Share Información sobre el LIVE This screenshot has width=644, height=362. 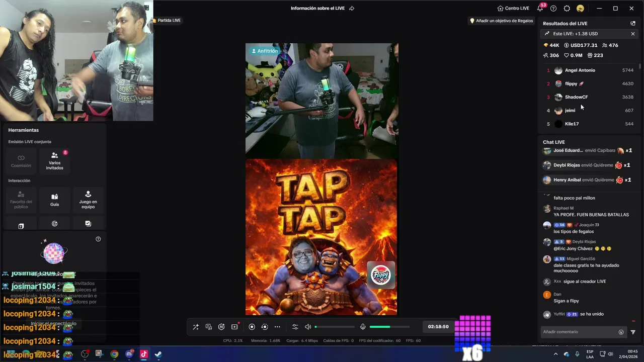click(352, 9)
